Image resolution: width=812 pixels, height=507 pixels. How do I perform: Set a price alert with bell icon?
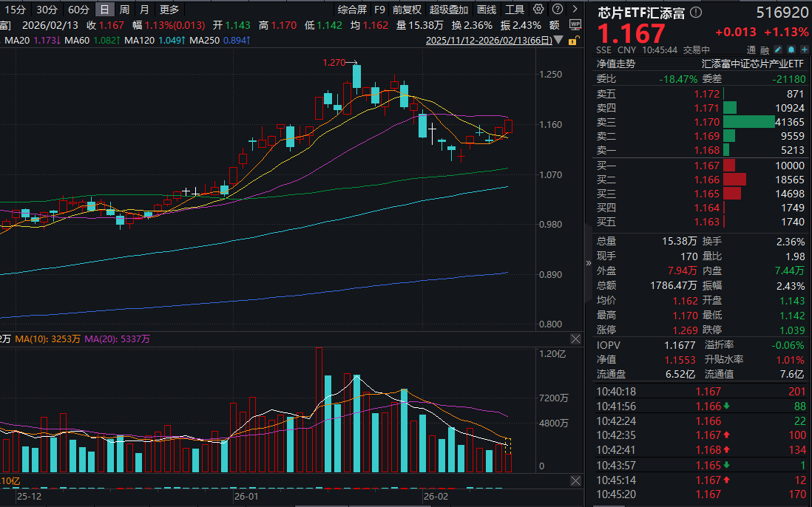pyautogui.click(x=791, y=50)
